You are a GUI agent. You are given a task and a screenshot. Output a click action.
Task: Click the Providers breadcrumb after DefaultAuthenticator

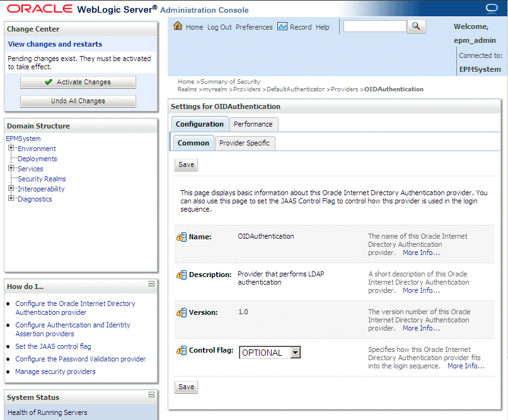click(344, 89)
